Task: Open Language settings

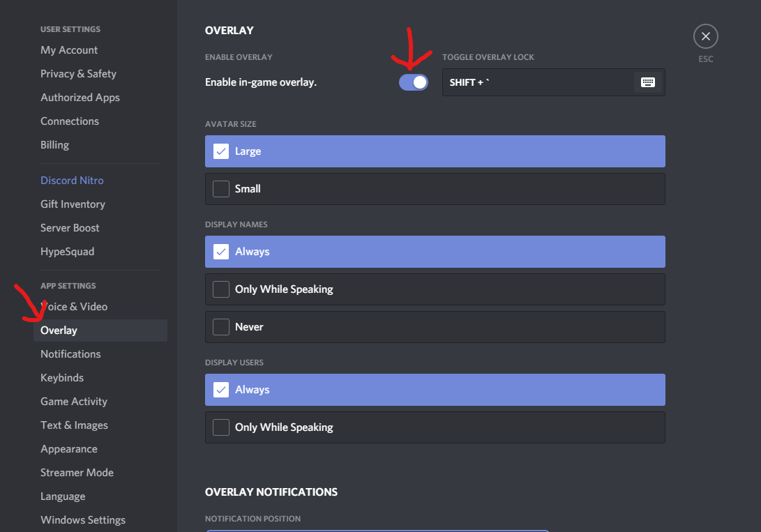Action: pyautogui.click(x=63, y=496)
